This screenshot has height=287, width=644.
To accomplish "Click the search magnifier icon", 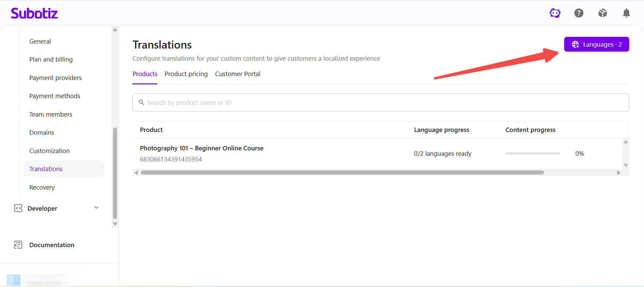I will [x=142, y=102].
